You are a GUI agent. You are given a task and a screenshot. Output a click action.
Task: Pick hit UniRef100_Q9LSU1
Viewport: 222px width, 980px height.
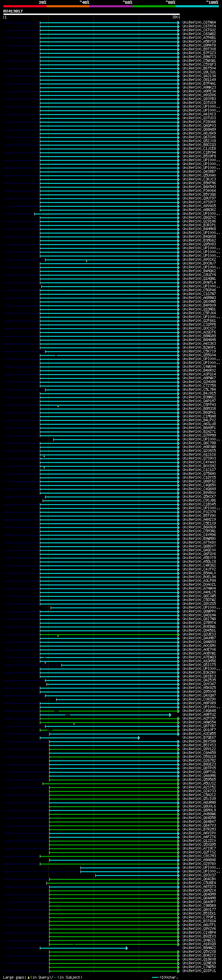pos(199,72)
